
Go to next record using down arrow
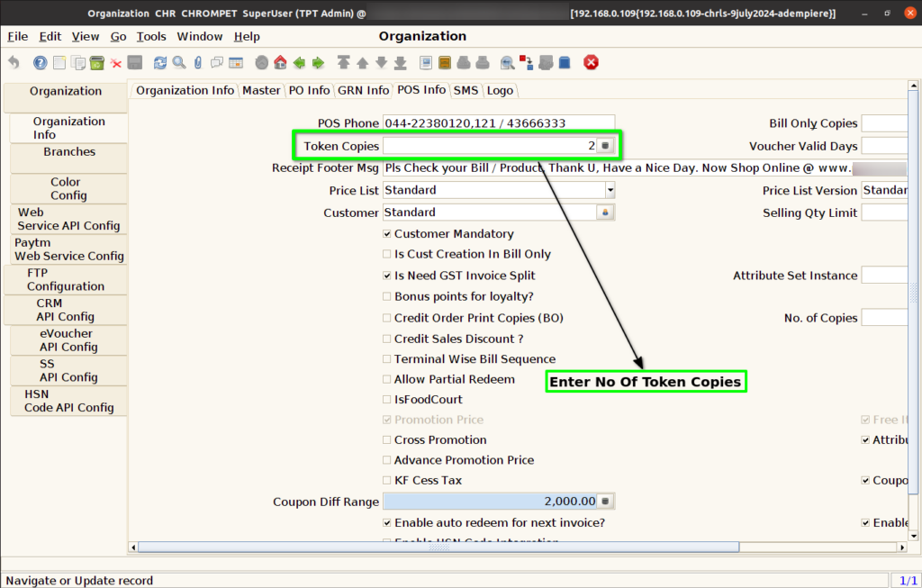[382, 62]
